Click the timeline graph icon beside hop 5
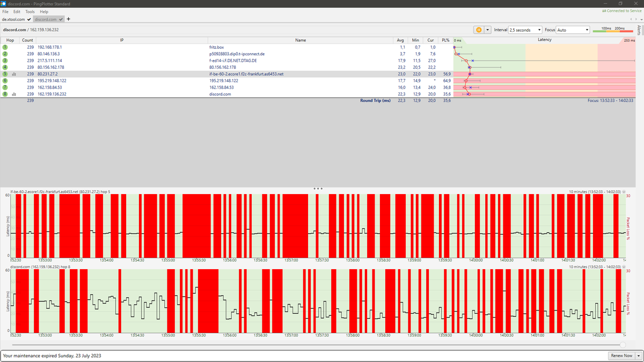Viewport: 644px width, 362px height. point(14,74)
